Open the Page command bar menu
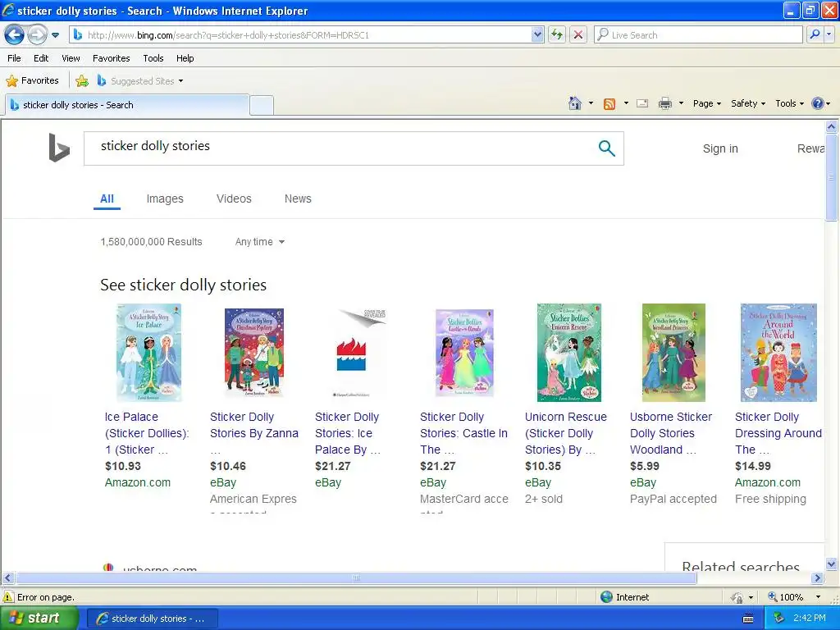Viewport: 840px width, 630px height. [707, 103]
